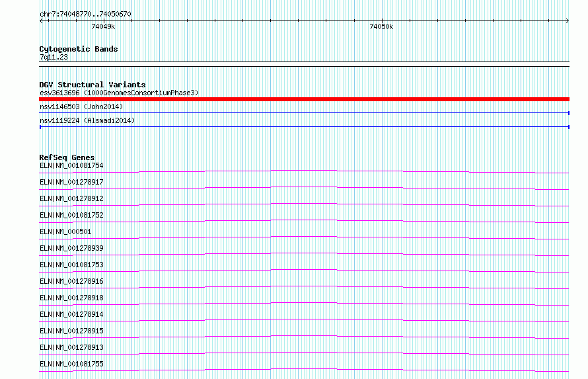The image size is (588, 379).
Task: Select transcript ELN|NM_001081752
Action: pyautogui.click(x=71, y=215)
